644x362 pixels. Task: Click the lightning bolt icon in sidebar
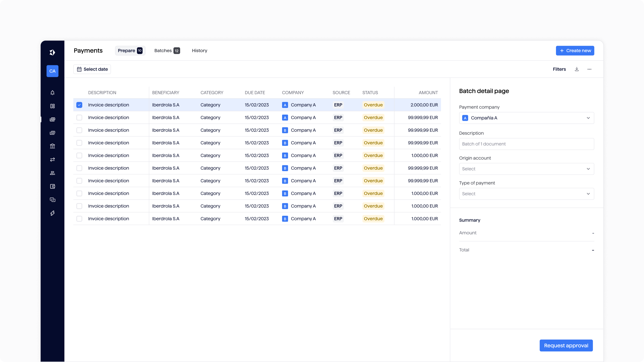(52, 213)
